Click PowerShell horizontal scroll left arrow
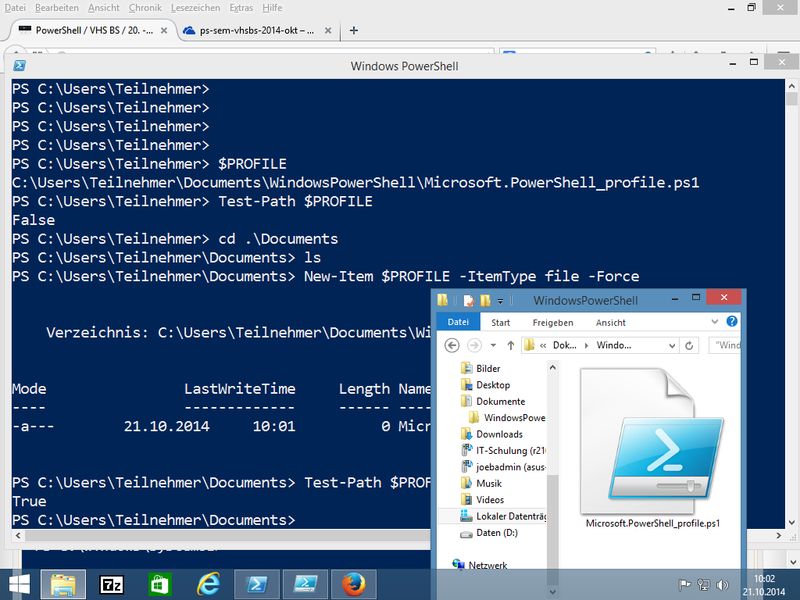 [x=18, y=535]
